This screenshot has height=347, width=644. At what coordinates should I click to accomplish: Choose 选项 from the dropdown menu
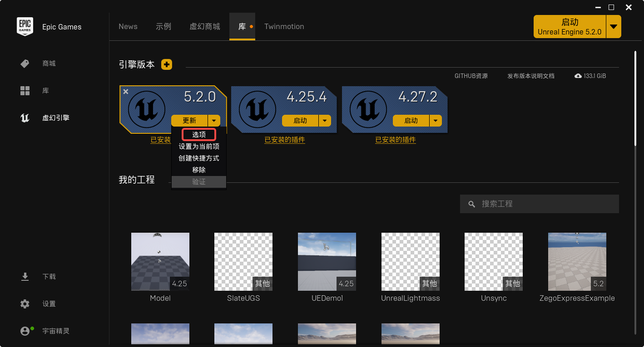click(199, 134)
